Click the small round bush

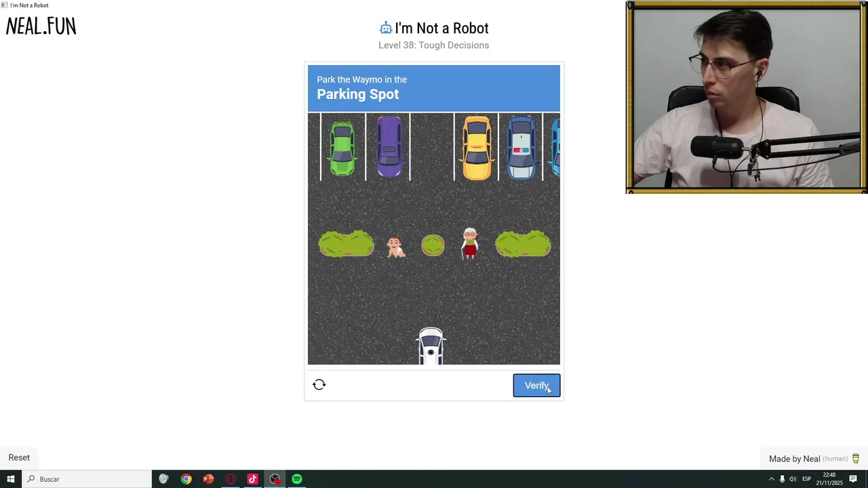coord(433,245)
